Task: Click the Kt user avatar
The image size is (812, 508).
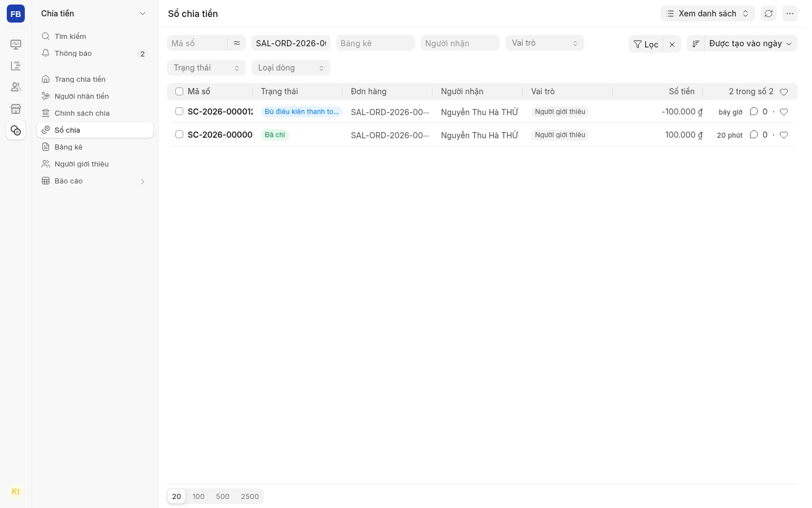Action: (x=16, y=492)
